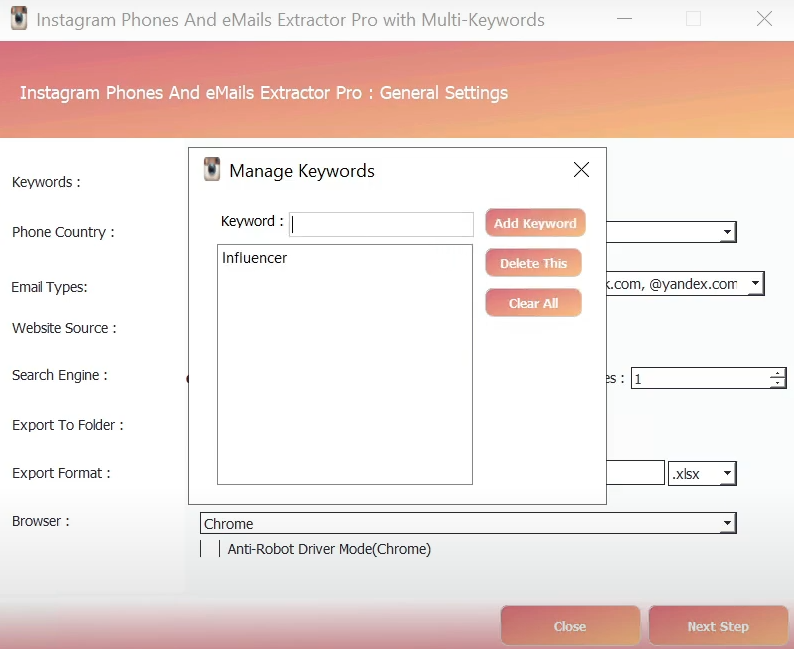794x649 pixels.
Task: Click the pages number field showing 1
Action: (x=700, y=379)
